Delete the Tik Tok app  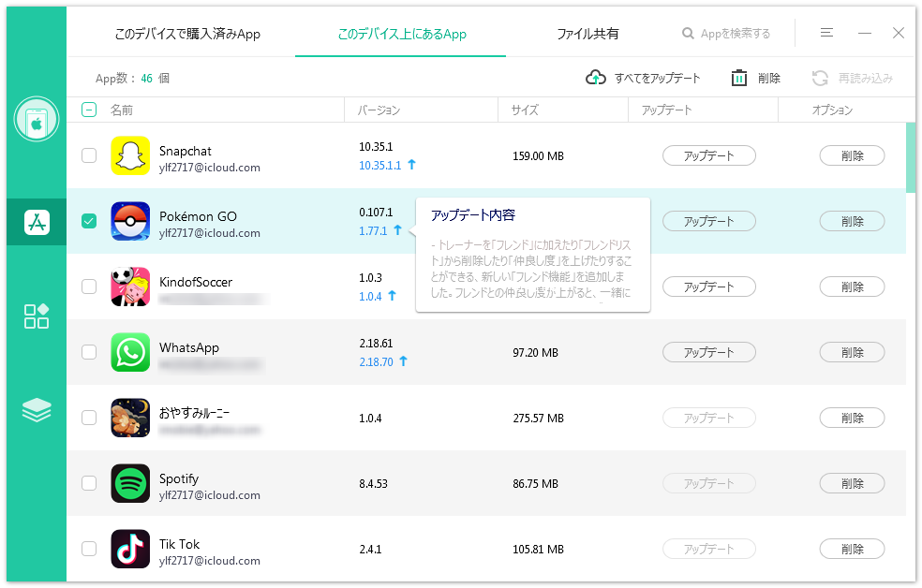click(852, 549)
